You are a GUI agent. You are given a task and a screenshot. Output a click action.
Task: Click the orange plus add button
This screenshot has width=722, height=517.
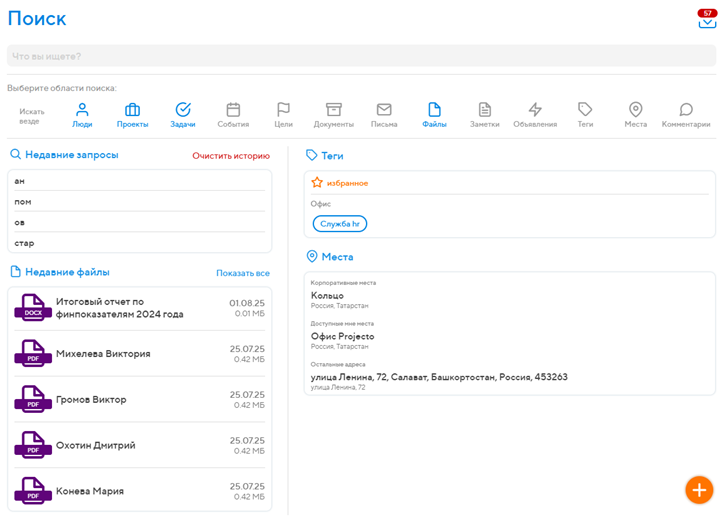[698, 489]
